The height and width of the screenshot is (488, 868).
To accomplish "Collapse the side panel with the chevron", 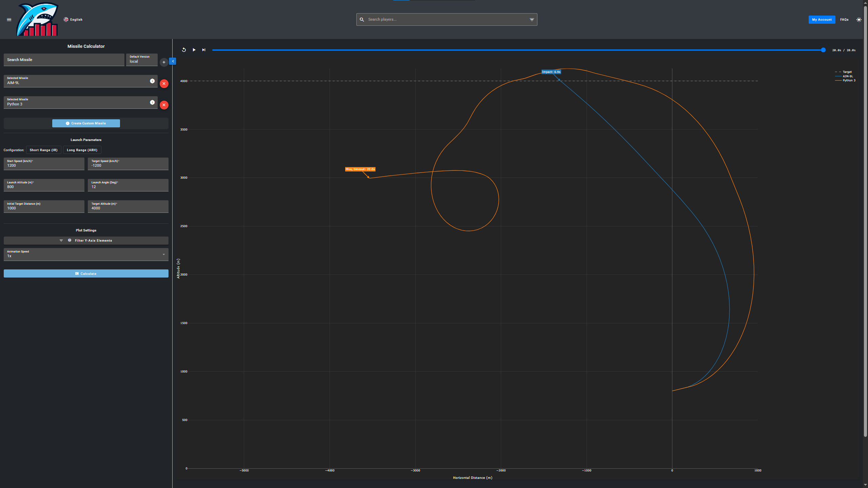I will [173, 61].
